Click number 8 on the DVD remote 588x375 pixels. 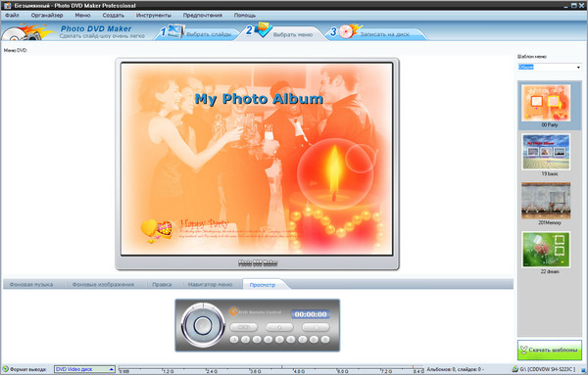tap(314, 340)
